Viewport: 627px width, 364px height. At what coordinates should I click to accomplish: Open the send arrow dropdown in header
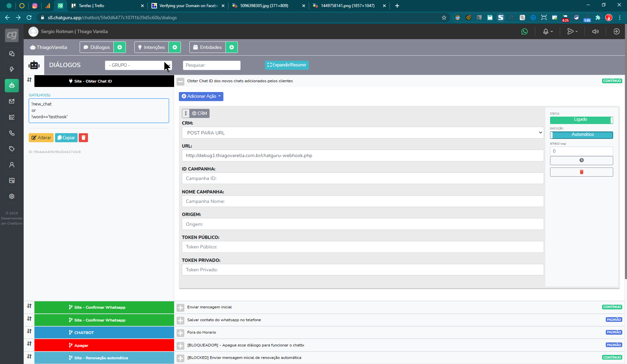point(572,31)
